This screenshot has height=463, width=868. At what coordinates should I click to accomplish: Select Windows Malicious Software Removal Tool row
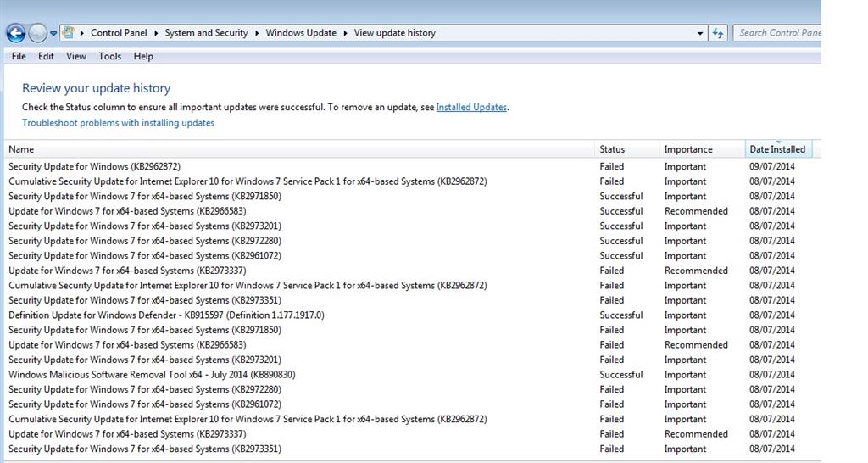click(x=409, y=375)
